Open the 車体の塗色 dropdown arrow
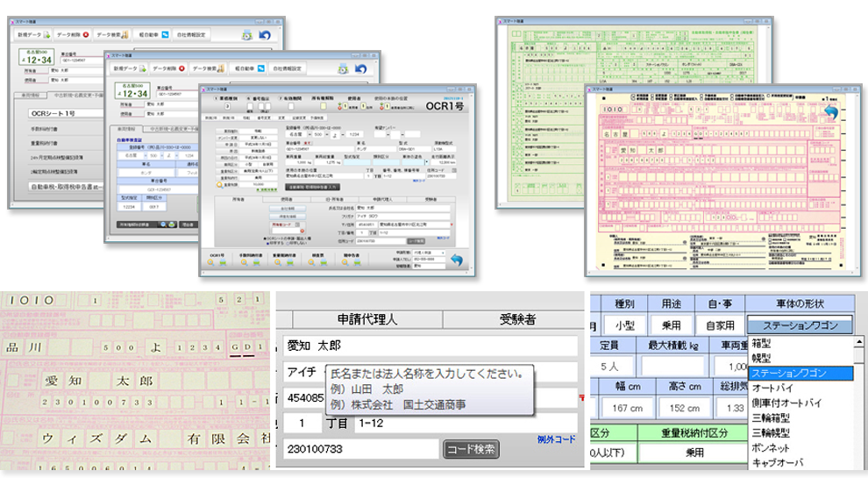Image resolution: width=868 pixels, height=478 pixels. 427,162
